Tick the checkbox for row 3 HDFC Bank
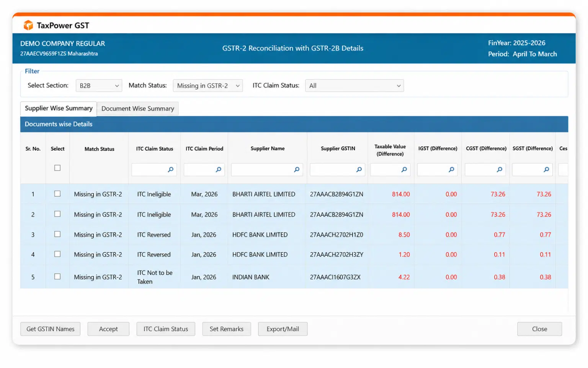Viewport: 588px width, 368px height. [x=57, y=234]
